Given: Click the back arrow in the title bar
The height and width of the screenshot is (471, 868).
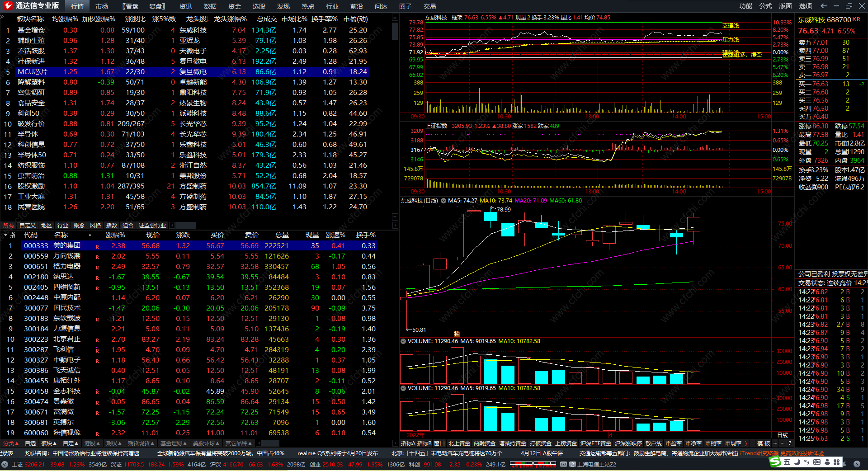Looking at the screenshot, I should pyautogui.click(x=824, y=6).
